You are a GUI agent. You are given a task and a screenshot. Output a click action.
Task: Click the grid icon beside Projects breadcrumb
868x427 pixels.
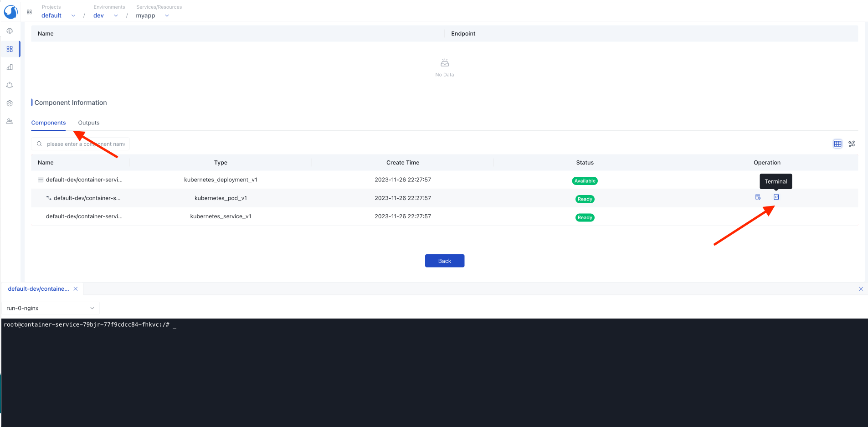click(29, 12)
